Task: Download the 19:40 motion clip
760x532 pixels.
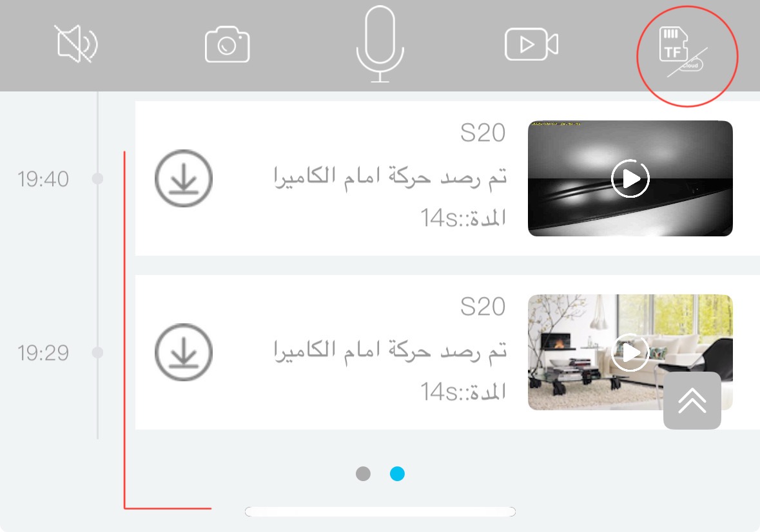Action: pos(184,178)
